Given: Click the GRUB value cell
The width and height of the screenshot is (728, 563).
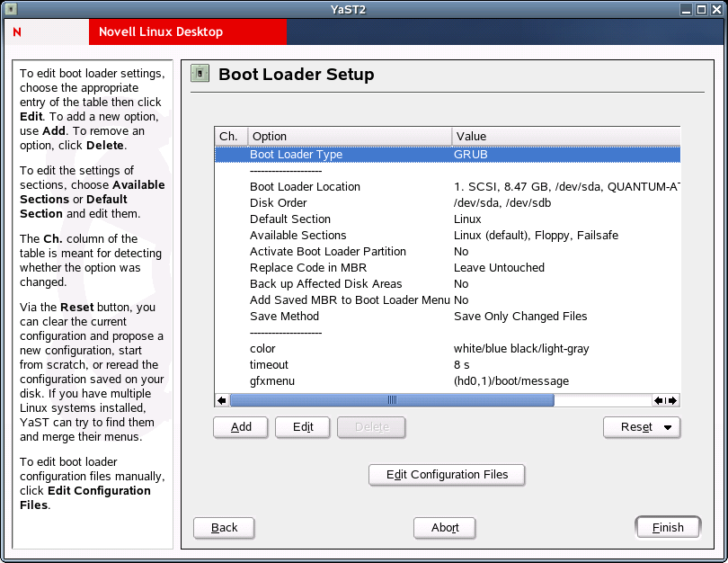Looking at the screenshot, I should click(x=470, y=154).
